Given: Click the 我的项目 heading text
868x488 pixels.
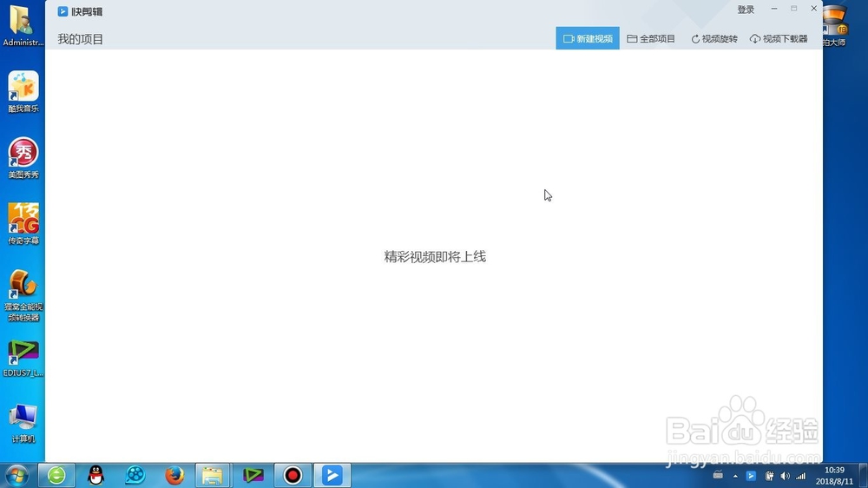Looking at the screenshot, I should click(80, 39).
